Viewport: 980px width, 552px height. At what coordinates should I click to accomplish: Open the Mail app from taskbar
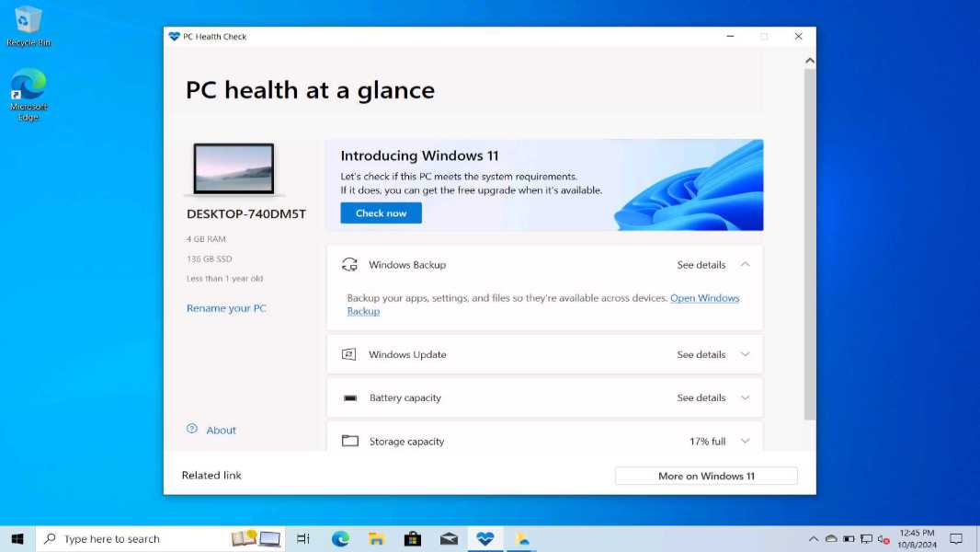pyautogui.click(x=449, y=539)
